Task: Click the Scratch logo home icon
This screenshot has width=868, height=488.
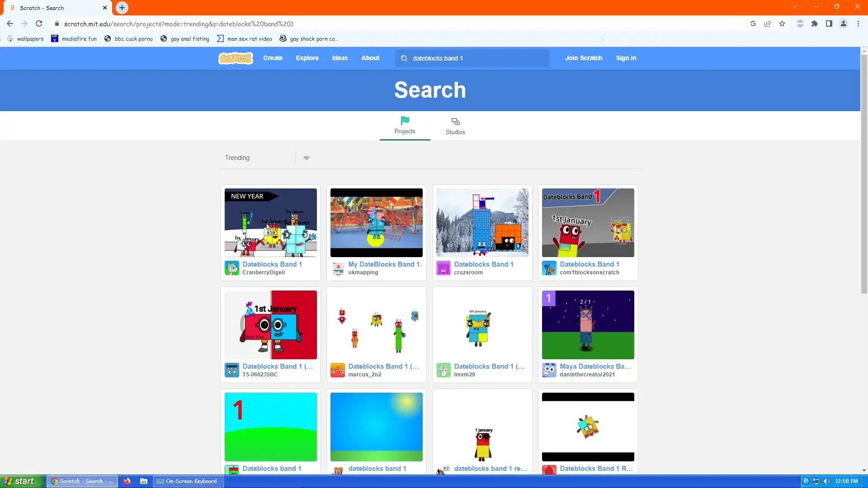Action: point(236,58)
